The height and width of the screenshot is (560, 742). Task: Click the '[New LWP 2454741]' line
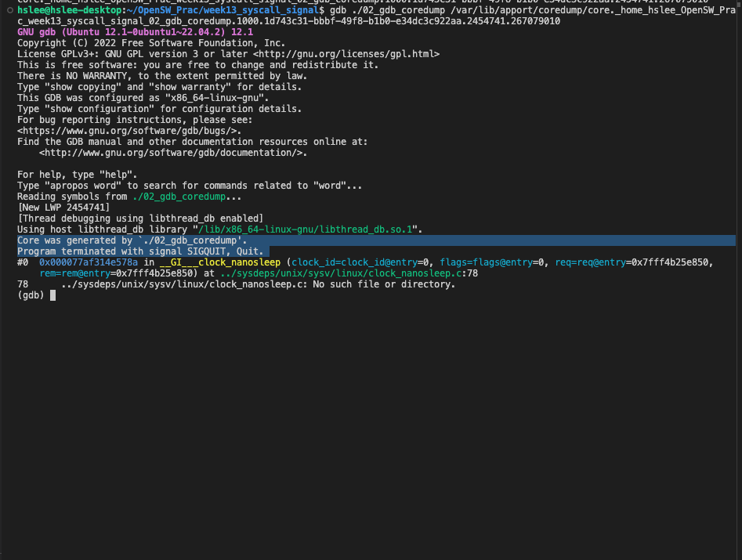click(x=63, y=208)
